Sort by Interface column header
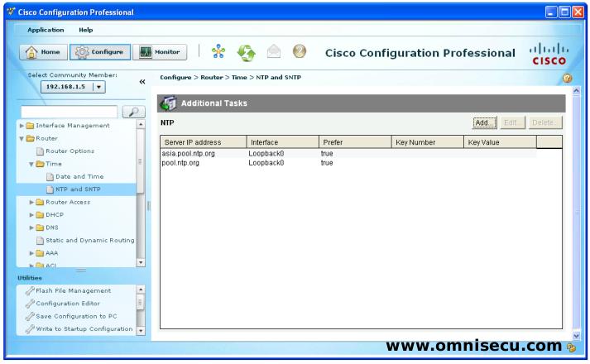The image size is (590, 364). [x=283, y=142]
